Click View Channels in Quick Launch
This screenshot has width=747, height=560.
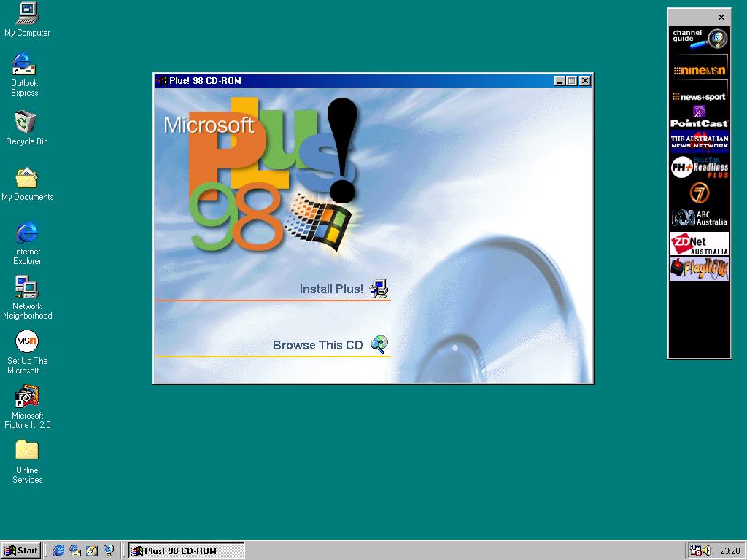(x=109, y=551)
